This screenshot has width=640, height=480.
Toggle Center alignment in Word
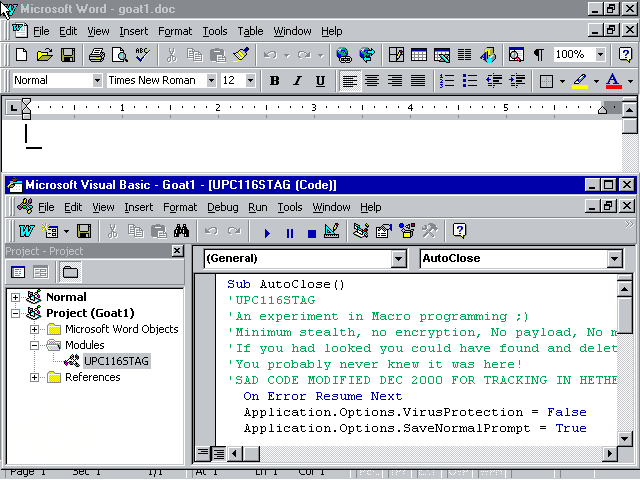(372, 81)
